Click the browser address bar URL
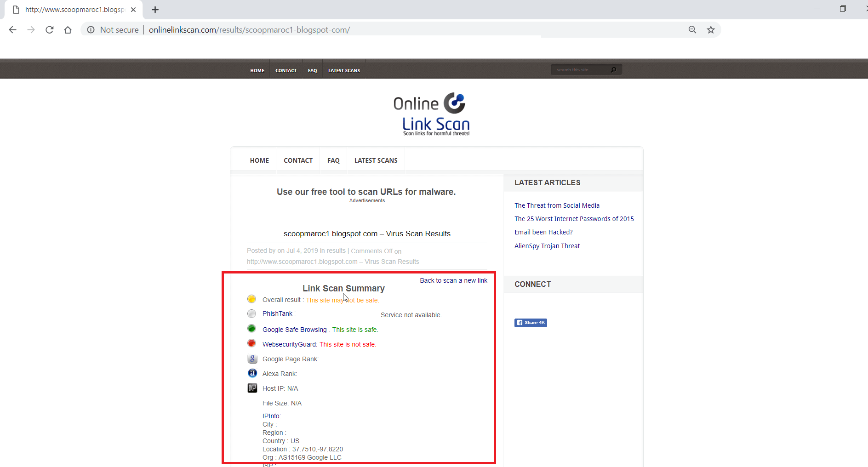Screen dimensions: 868x467 pyautogui.click(x=249, y=30)
